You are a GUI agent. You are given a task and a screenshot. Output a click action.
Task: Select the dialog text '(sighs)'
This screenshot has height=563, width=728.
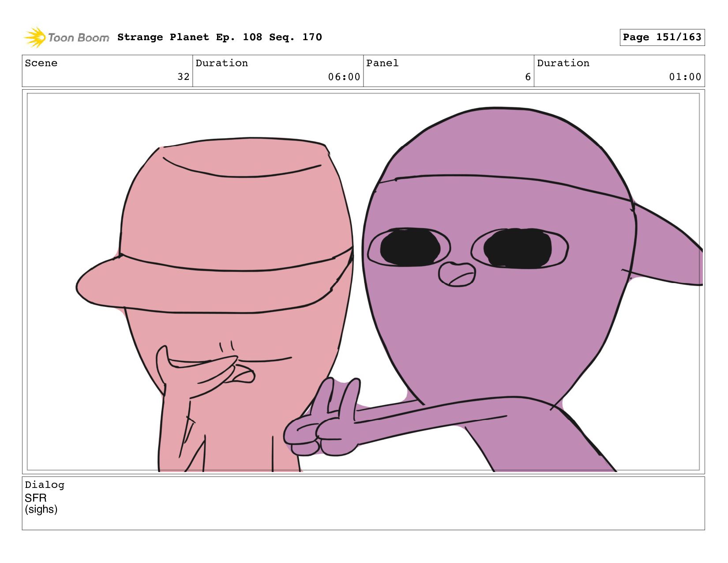41,510
